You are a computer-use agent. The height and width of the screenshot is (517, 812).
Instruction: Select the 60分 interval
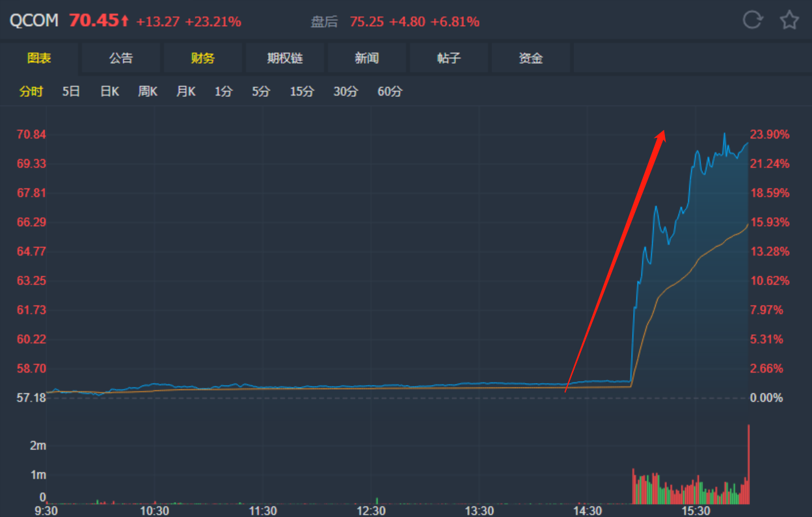390,92
